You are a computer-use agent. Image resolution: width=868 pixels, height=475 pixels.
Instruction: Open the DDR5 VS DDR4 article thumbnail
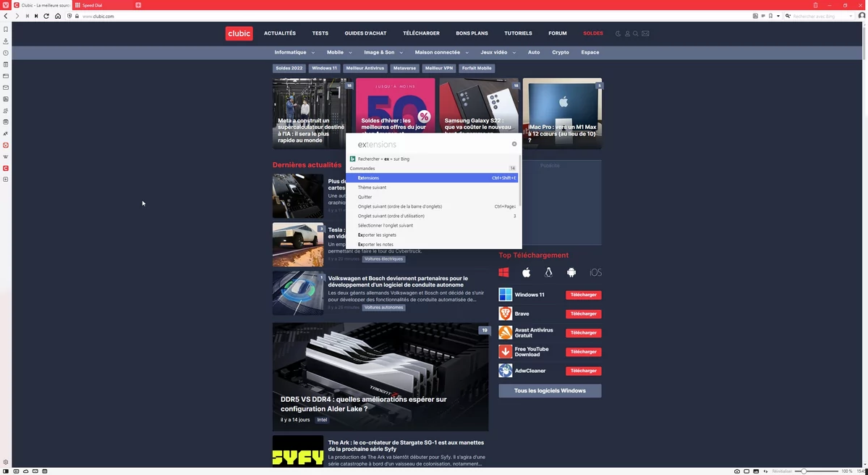pos(380,377)
